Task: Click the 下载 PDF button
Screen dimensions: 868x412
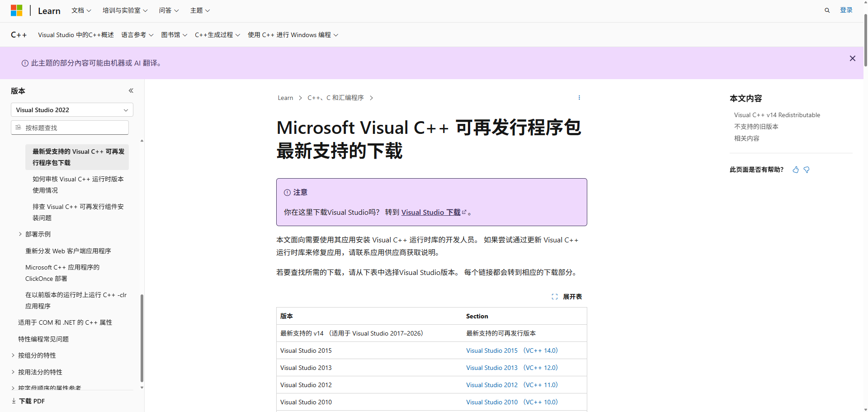Action: point(28,401)
